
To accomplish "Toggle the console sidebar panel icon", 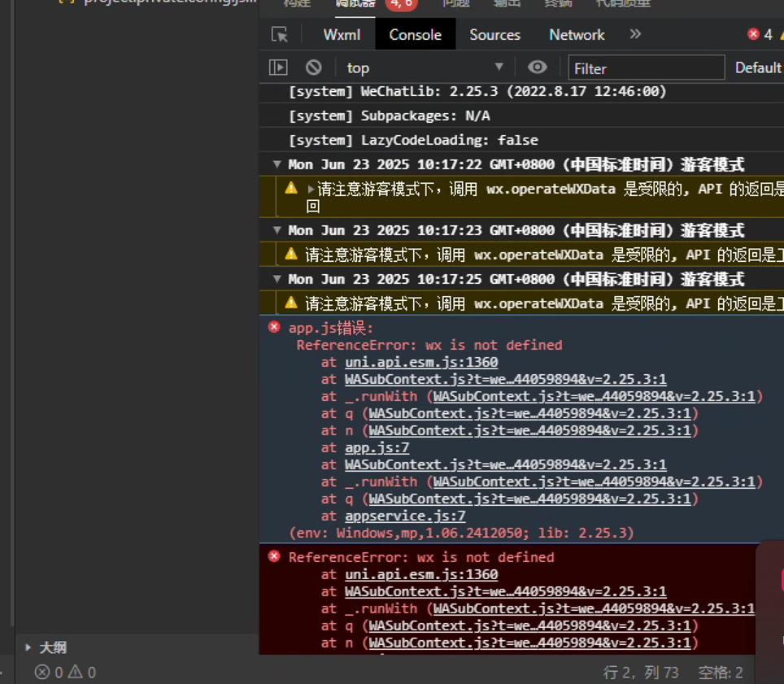I will 278,68.
